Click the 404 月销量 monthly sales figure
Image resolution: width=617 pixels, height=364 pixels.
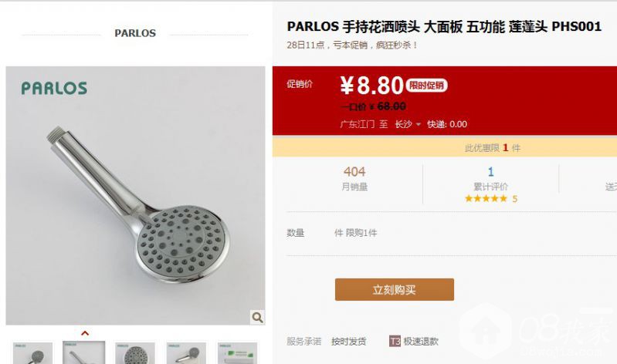(354, 178)
